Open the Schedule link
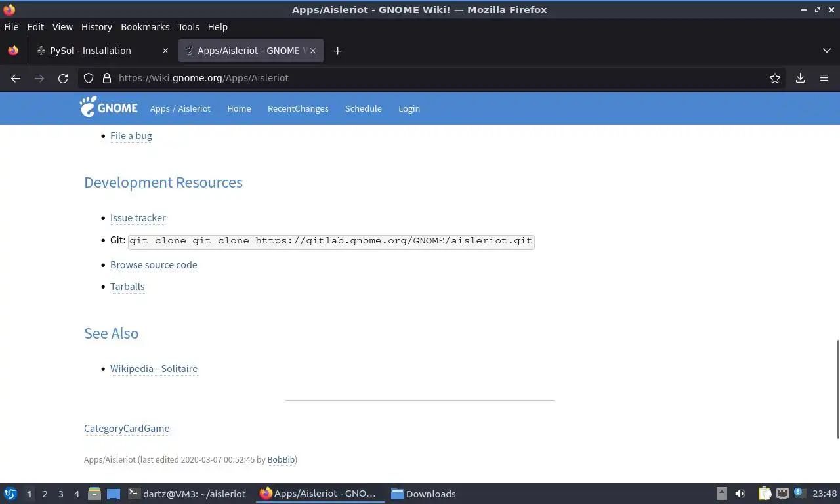The width and height of the screenshot is (840, 504). [364, 108]
